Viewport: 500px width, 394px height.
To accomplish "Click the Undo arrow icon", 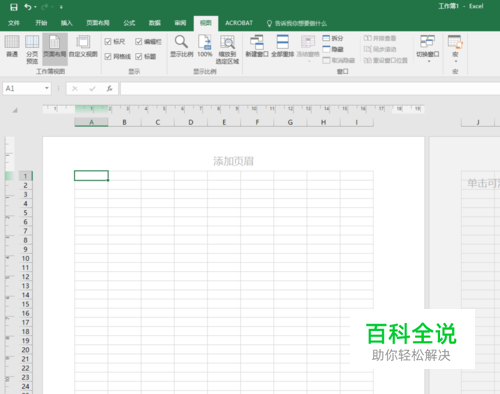I will (28, 7).
